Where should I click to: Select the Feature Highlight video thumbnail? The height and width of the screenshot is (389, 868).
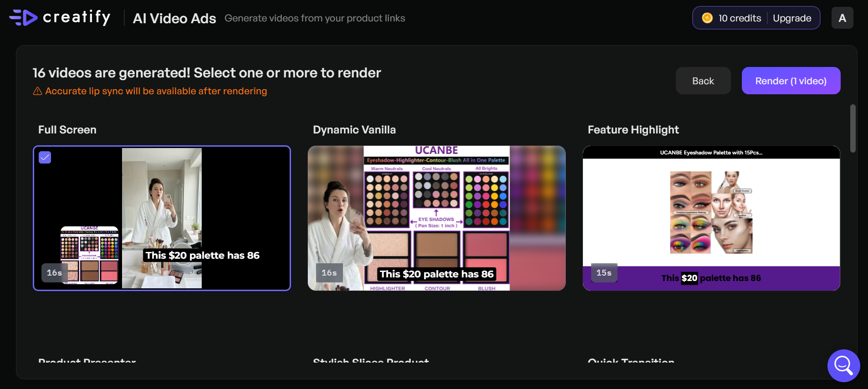tap(711, 218)
